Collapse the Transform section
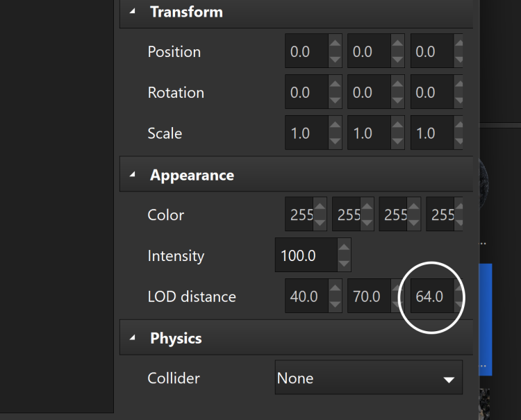 133,12
